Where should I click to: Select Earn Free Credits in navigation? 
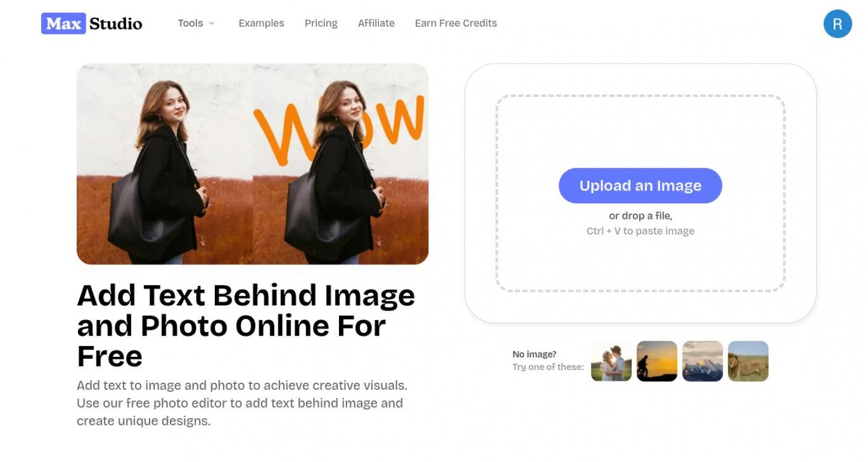pos(456,23)
